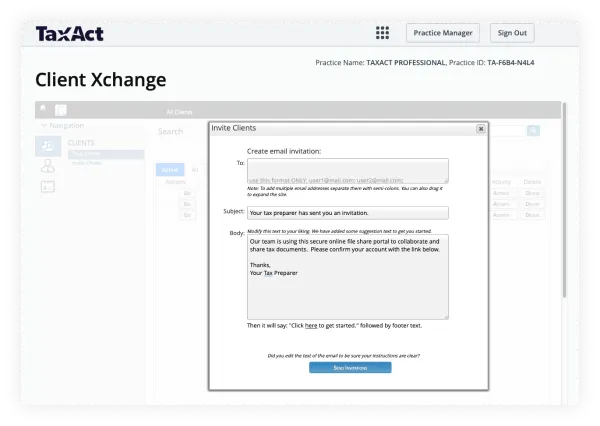Sign out of TaxAct

click(x=512, y=33)
